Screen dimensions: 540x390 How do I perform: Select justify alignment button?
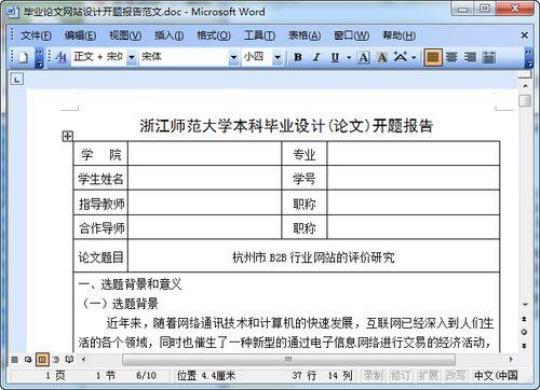coord(433,57)
